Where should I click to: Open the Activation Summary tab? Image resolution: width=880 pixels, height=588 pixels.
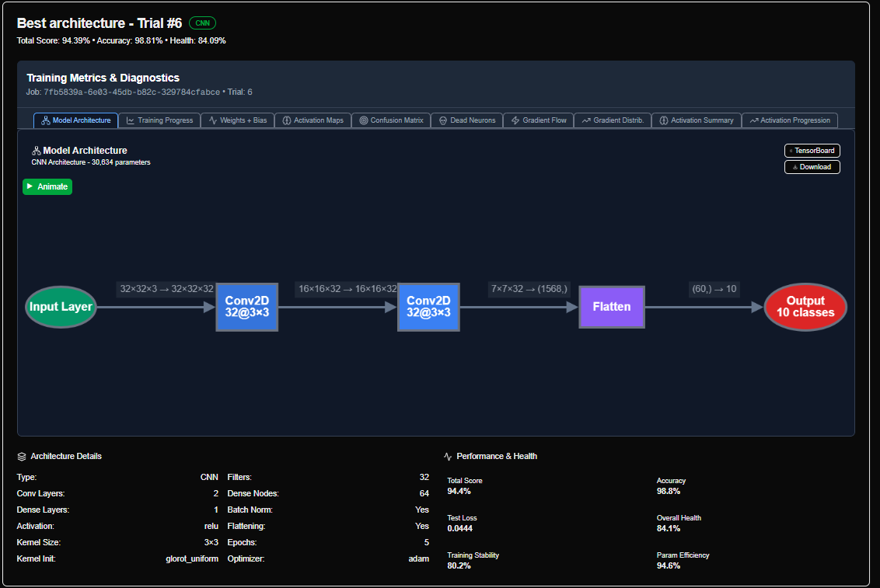tap(696, 120)
